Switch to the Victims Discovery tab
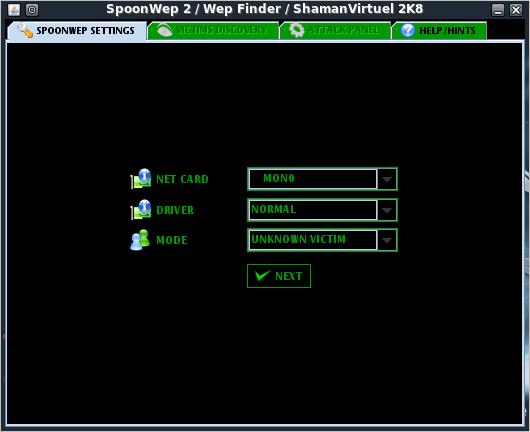530x432 pixels. [x=213, y=31]
